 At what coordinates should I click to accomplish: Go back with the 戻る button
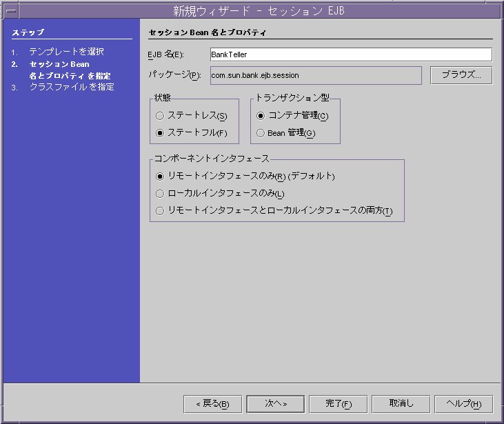[213, 404]
